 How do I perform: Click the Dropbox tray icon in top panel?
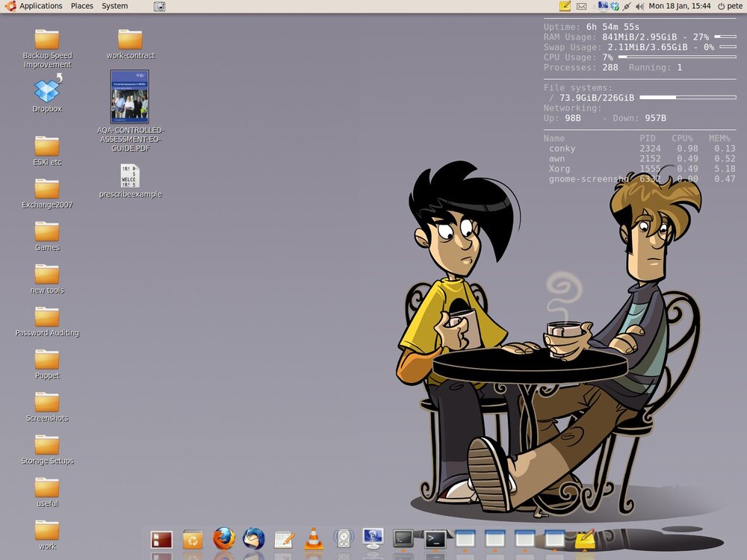(615, 7)
